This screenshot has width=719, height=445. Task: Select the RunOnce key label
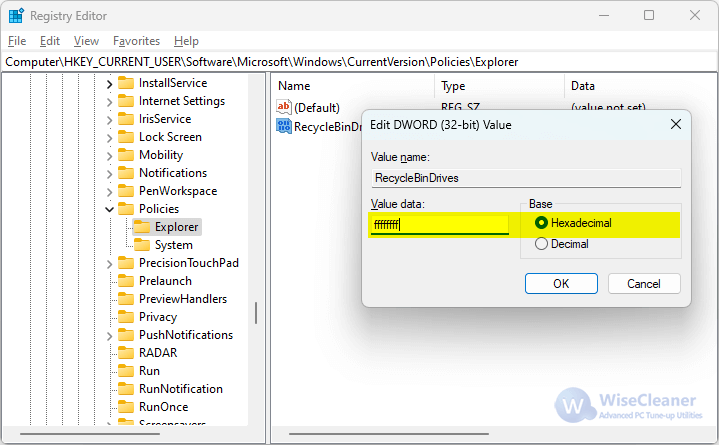pyautogui.click(x=163, y=407)
